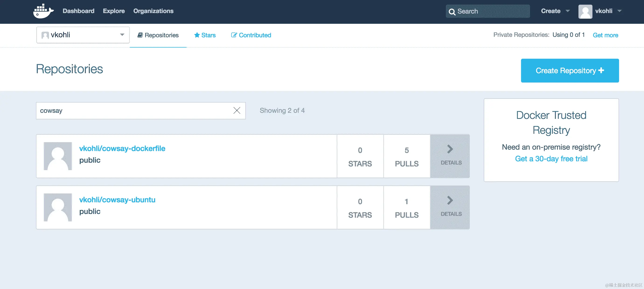Open the 30-day free trial link
The width and height of the screenshot is (644, 289).
[x=551, y=159]
